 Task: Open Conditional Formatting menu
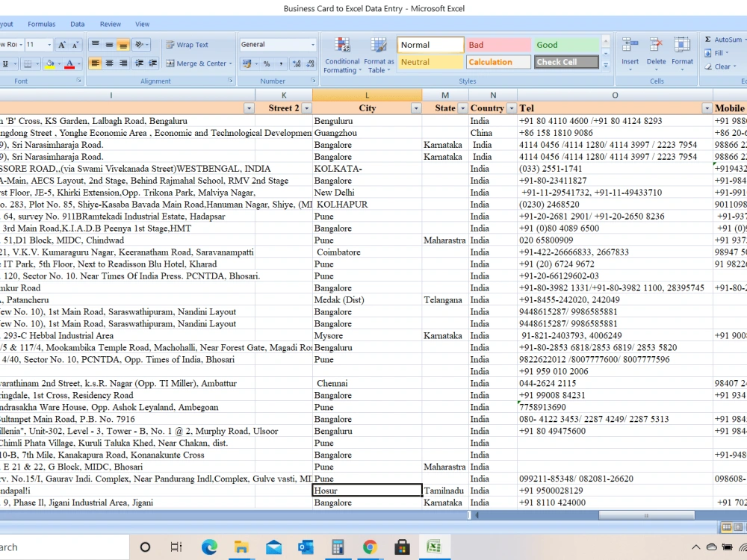tap(342, 55)
